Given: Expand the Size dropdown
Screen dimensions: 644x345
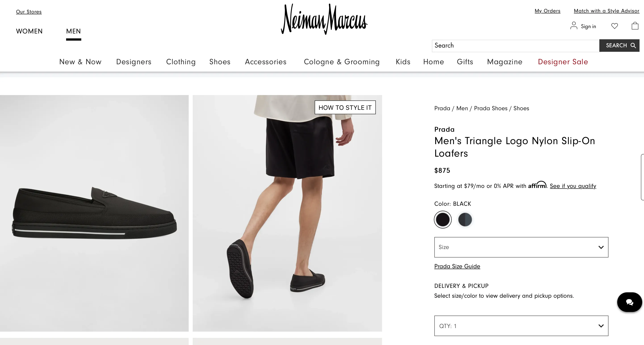Looking at the screenshot, I should click(521, 247).
